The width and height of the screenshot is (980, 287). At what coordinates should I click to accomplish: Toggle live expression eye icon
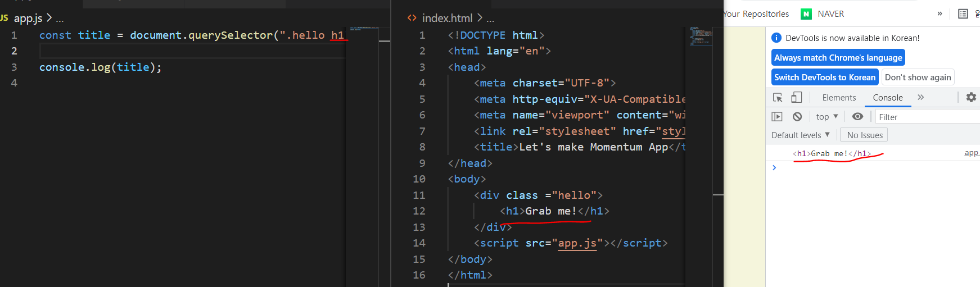857,117
